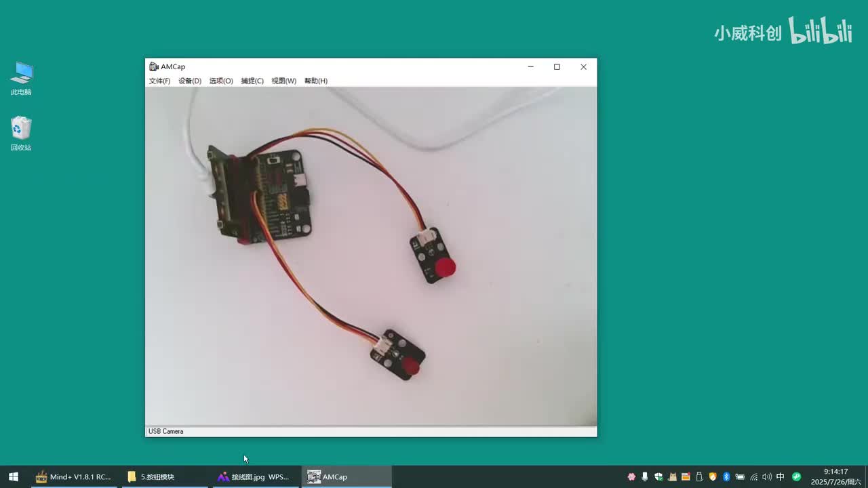Image resolution: width=868 pixels, height=488 pixels.
Task: Open the Windows Start menu
Action: [x=14, y=476]
